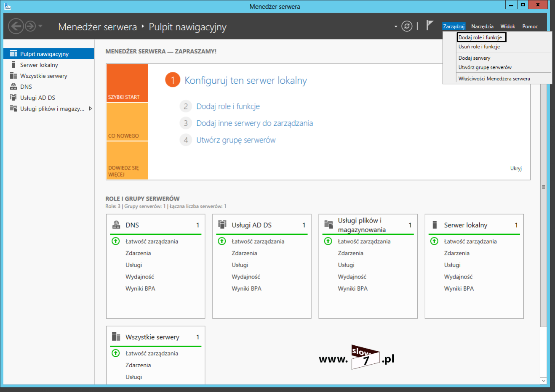Click the refresh dashboard icon
555x392 pixels.
pyautogui.click(x=407, y=26)
